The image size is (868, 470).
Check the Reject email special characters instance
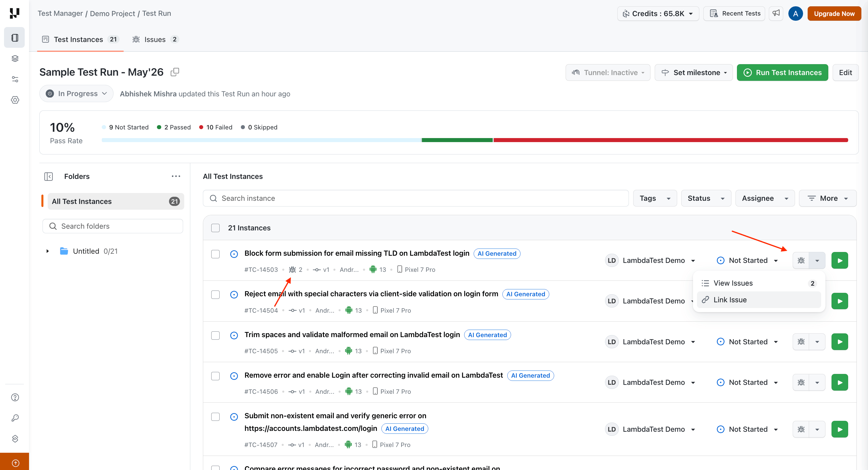(215, 295)
